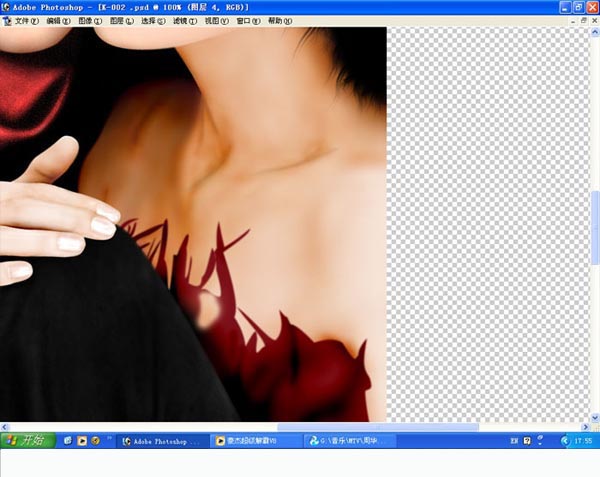
Task: Open the 开始 Start menu
Action: 28,441
